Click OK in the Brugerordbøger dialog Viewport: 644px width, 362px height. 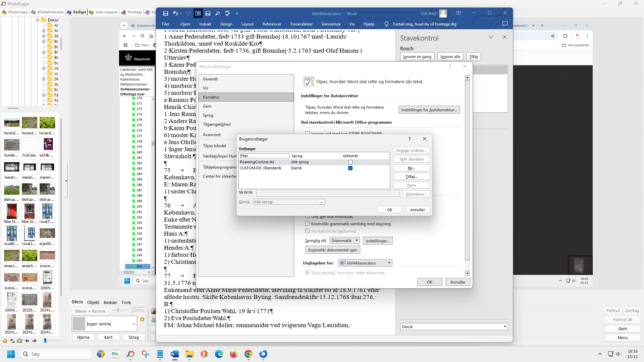coord(389,210)
